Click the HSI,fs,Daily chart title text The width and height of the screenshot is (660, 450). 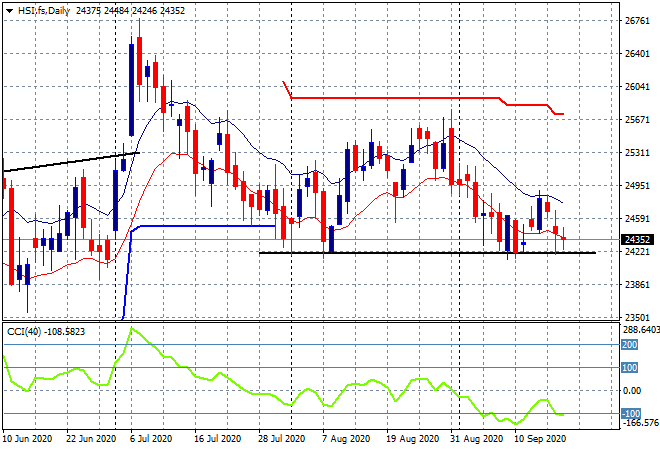coord(44,11)
